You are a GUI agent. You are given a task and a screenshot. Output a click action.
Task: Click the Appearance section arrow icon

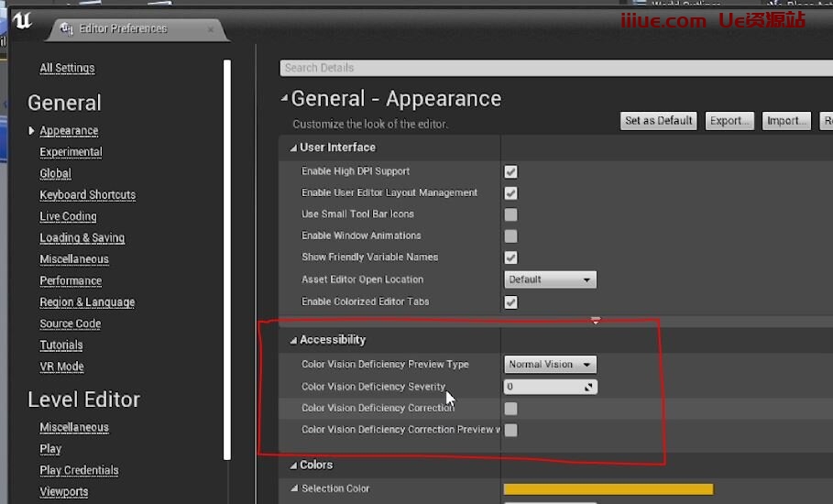click(x=33, y=131)
